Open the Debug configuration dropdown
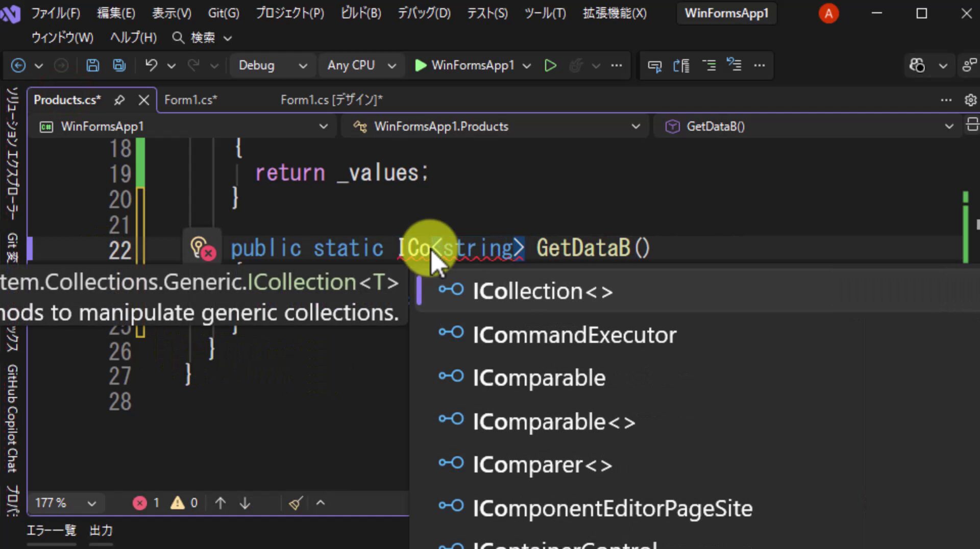This screenshot has width=980, height=549. pos(272,65)
